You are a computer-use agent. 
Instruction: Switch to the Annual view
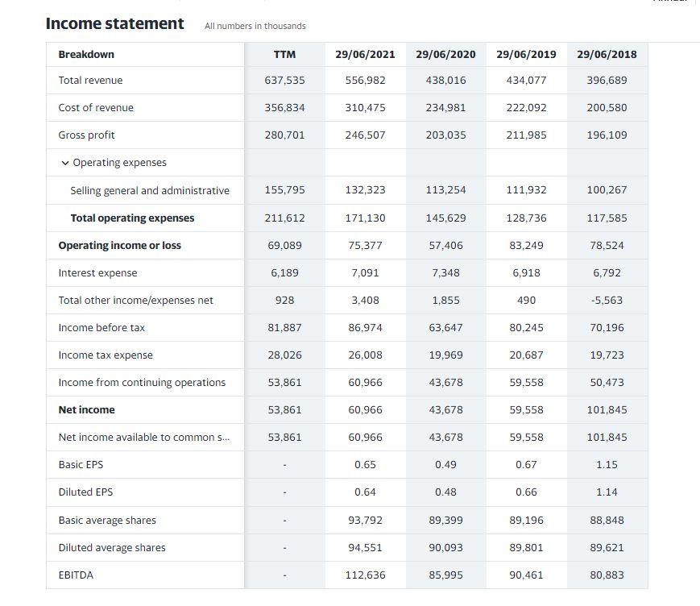coord(669,3)
